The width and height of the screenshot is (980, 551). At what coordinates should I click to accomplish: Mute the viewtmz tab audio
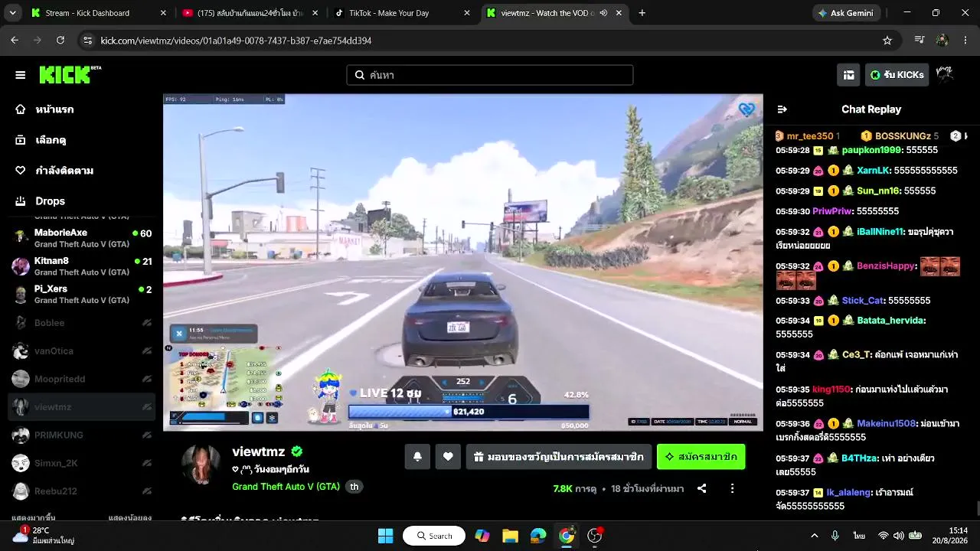[603, 13]
